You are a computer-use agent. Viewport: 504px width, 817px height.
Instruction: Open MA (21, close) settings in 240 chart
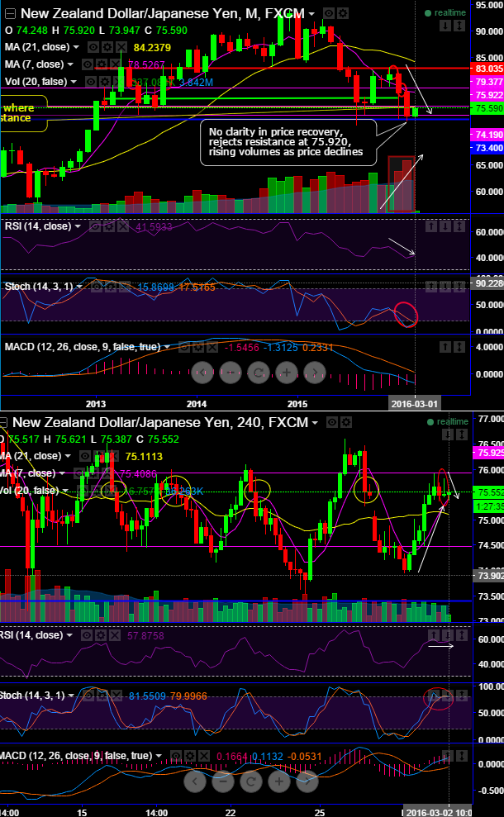99,457
